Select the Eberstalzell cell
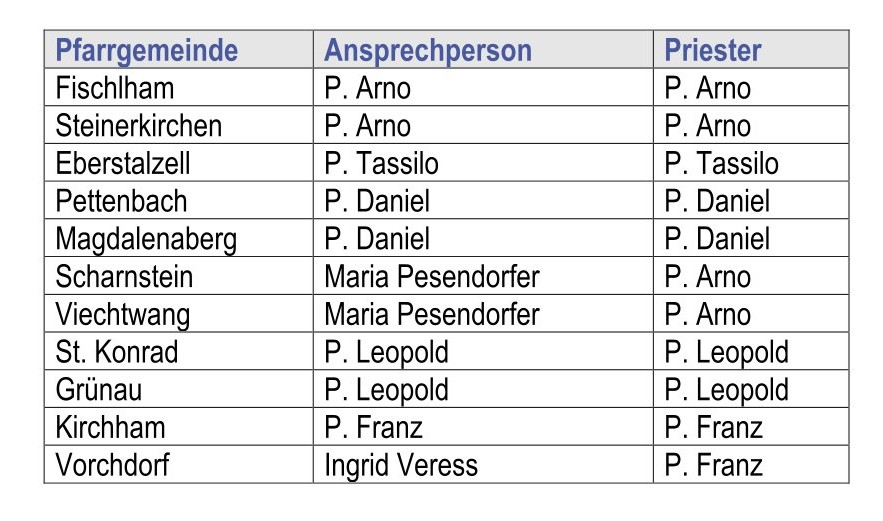The height and width of the screenshot is (521, 883). pos(123,163)
